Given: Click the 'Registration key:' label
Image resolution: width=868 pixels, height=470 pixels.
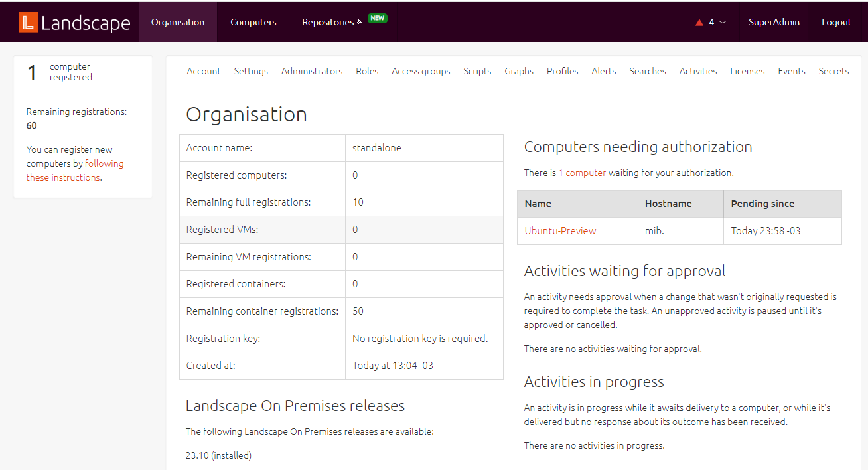Looking at the screenshot, I should pyautogui.click(x=224, y=339).
